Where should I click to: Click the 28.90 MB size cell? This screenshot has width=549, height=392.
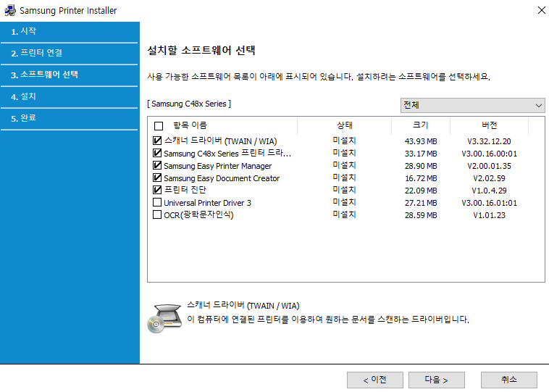(x=421, y=166)
